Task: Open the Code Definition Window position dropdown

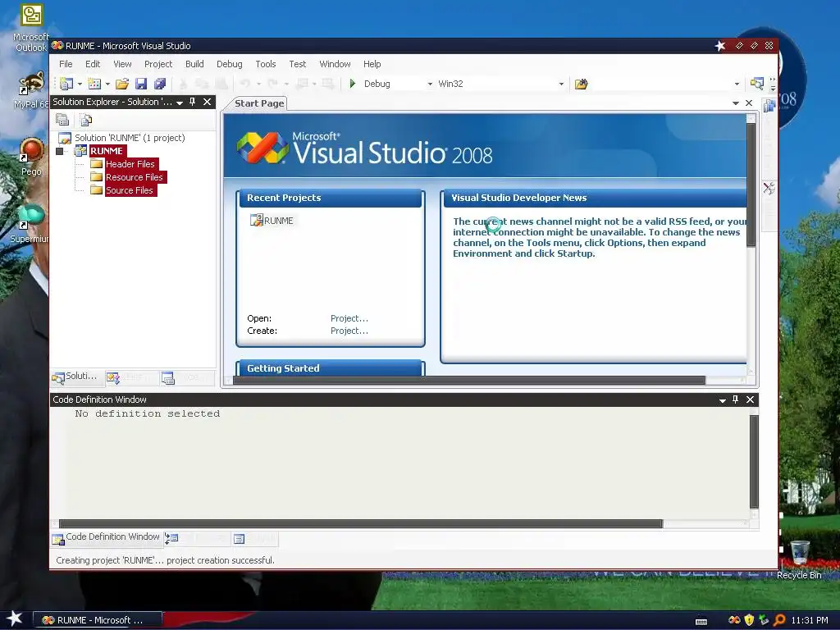Action: pyautogui.click(x=722, y=400)
